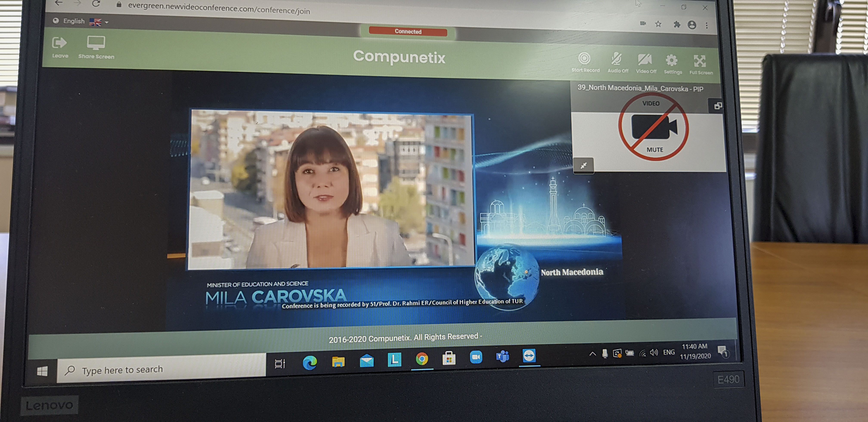
Task: Open TeamViewer from the taskbar
Action: coord(529,356)
